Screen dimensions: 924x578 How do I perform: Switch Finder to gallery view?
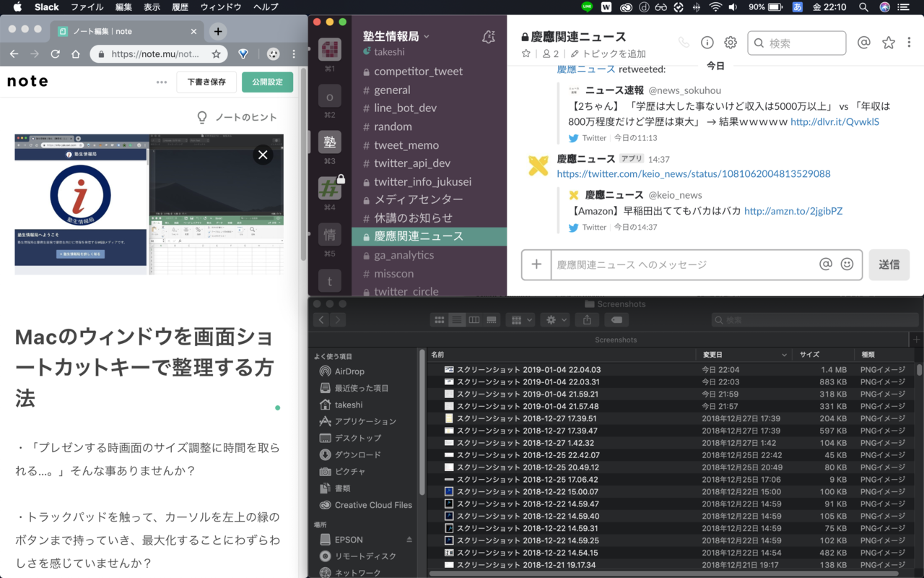492,320
